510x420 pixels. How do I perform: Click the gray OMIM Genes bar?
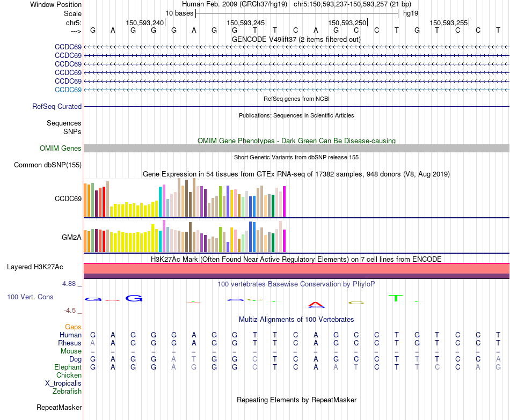point(296,149)
